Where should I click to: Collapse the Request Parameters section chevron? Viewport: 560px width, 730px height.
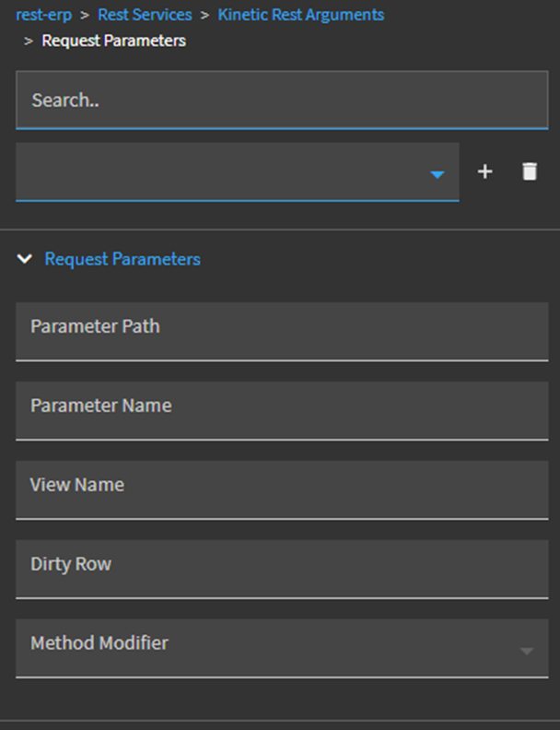tap(25, 259)
